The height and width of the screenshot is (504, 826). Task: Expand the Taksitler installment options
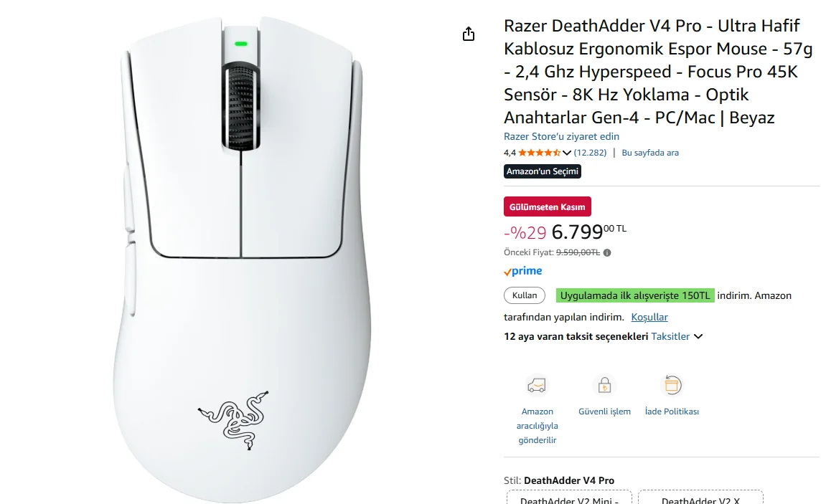(670, 337)
